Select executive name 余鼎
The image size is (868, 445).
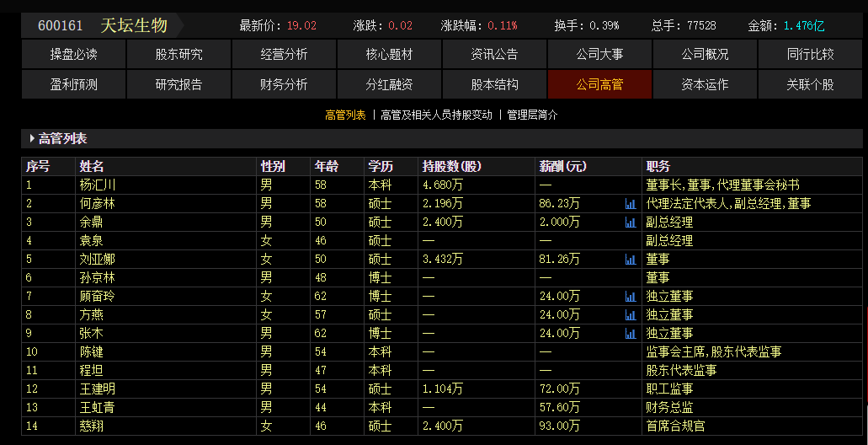[x=91, y=222]
